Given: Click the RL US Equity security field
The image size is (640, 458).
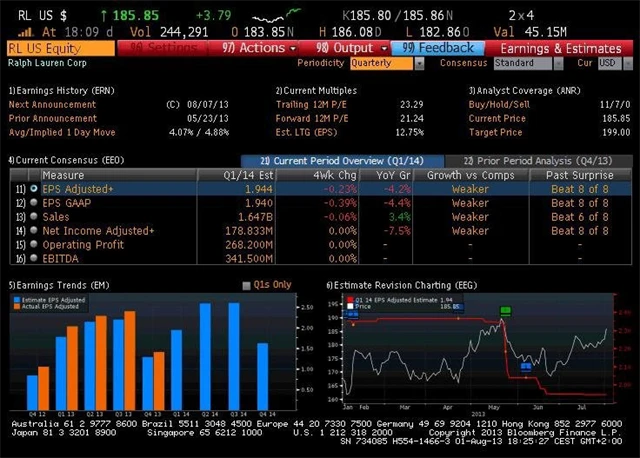Looking at the screenshot, I should click(60, 47).
